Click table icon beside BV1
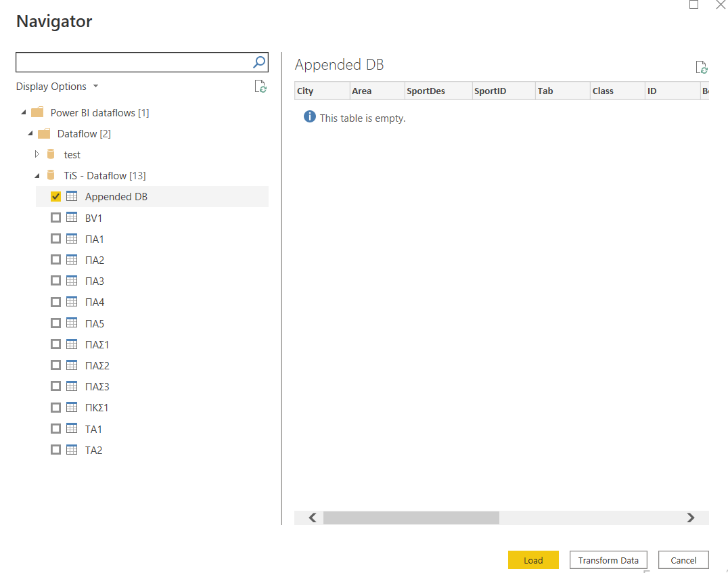728x573 pixels. (x=72, y=217)
